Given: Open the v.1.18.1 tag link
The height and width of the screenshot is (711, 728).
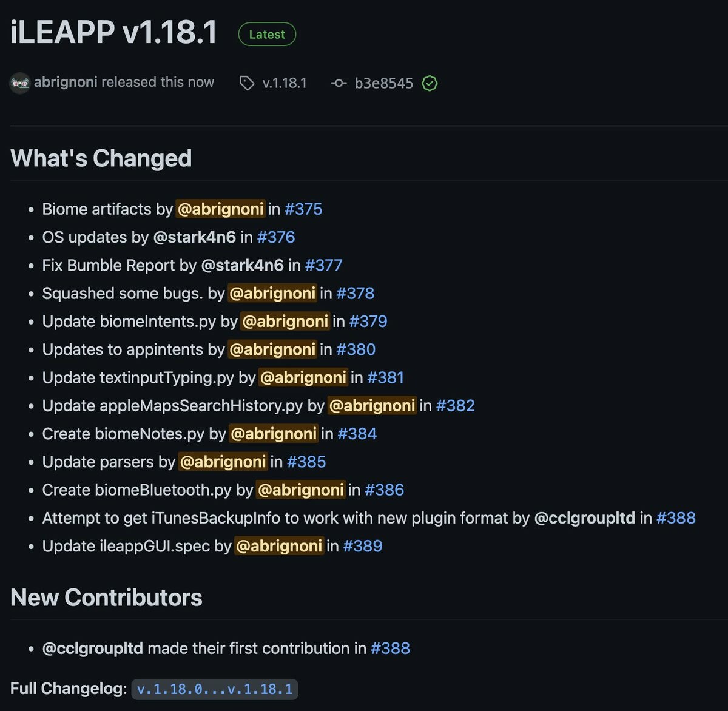Looking at the screenshot, I should click(x=284, y=83).
